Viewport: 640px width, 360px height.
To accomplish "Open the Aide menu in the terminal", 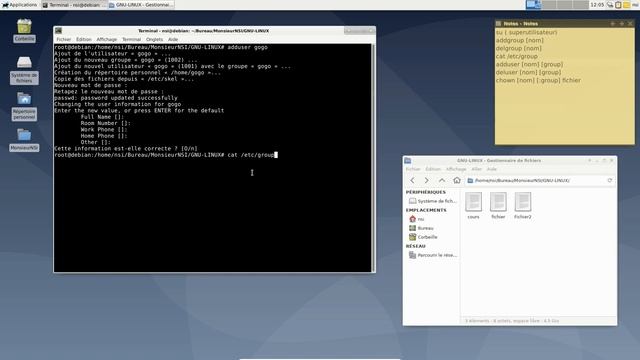I will pos(173,40).
